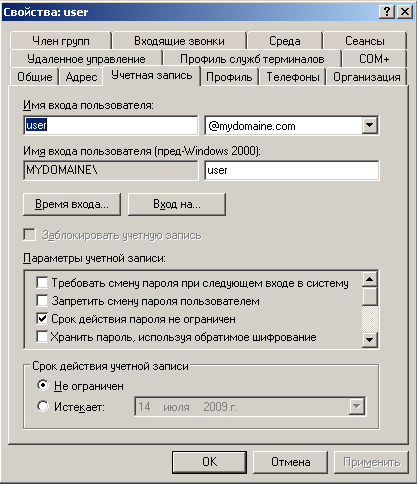Click the 'Время входа...' button

click(72, 204)
